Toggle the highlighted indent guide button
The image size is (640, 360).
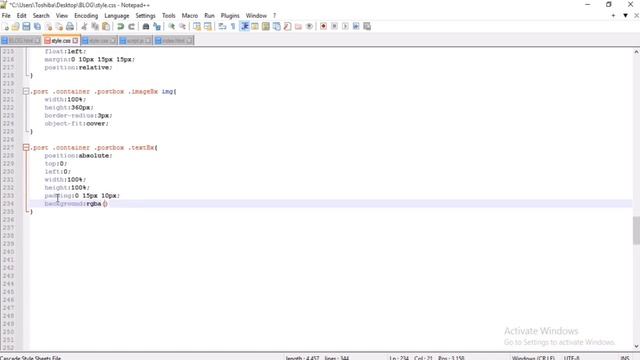(x=244, y=27)
